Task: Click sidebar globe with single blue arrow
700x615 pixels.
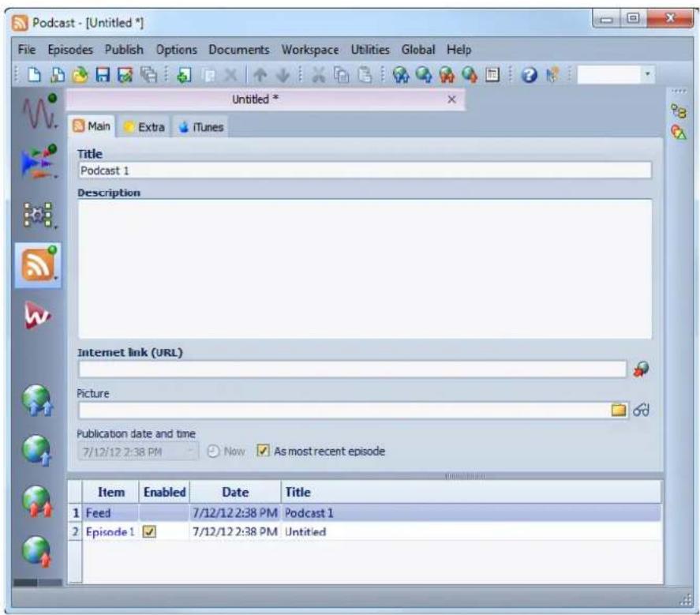Action: click(x=36, y=451)
